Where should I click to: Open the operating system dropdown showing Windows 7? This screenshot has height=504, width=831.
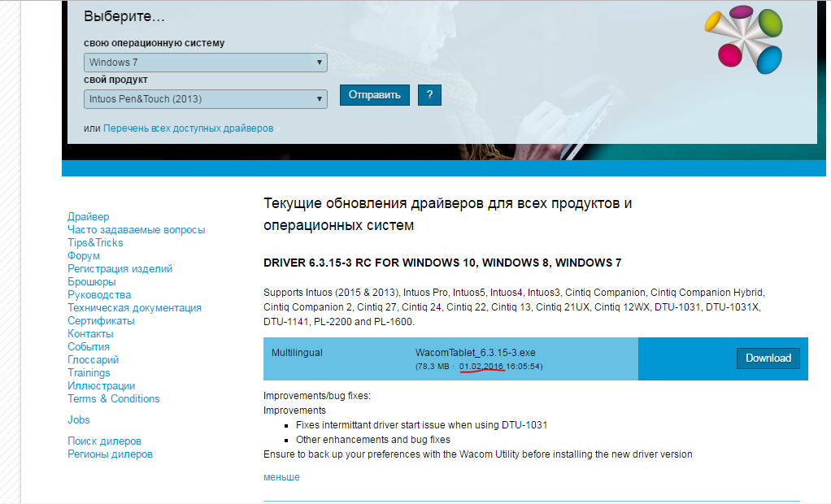pyautogui.click(x=206, y=63)
